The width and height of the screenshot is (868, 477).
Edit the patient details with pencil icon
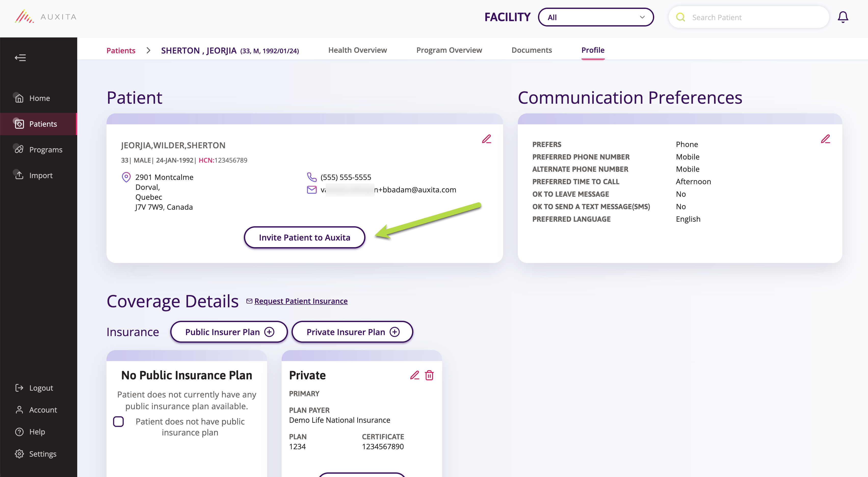pyautogui.click(x=486, y=139)
